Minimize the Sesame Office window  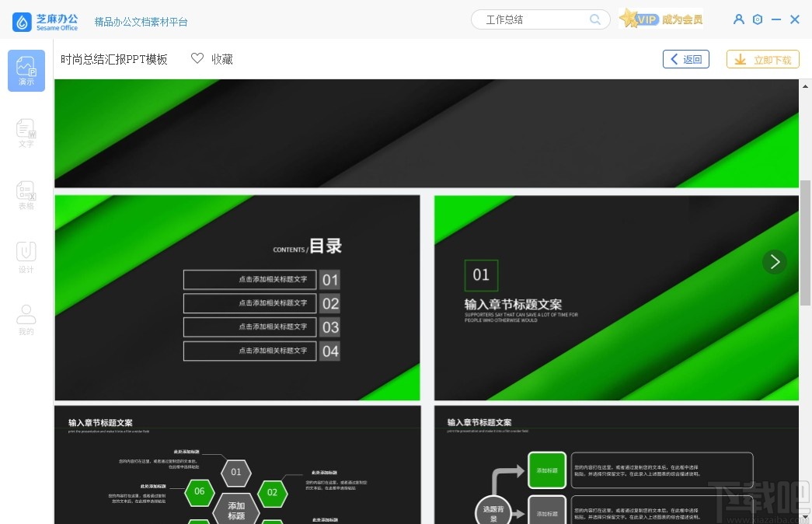coord(775,19)
